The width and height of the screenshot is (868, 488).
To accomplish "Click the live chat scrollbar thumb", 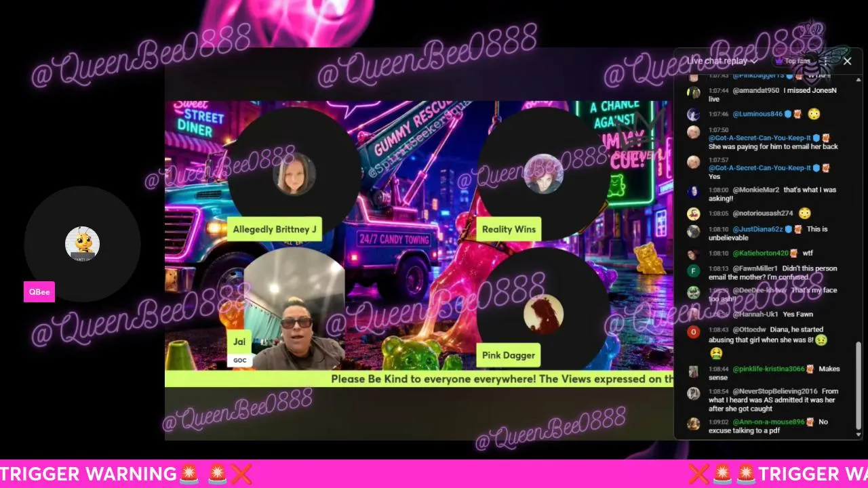I will click(x=859, y=386).
